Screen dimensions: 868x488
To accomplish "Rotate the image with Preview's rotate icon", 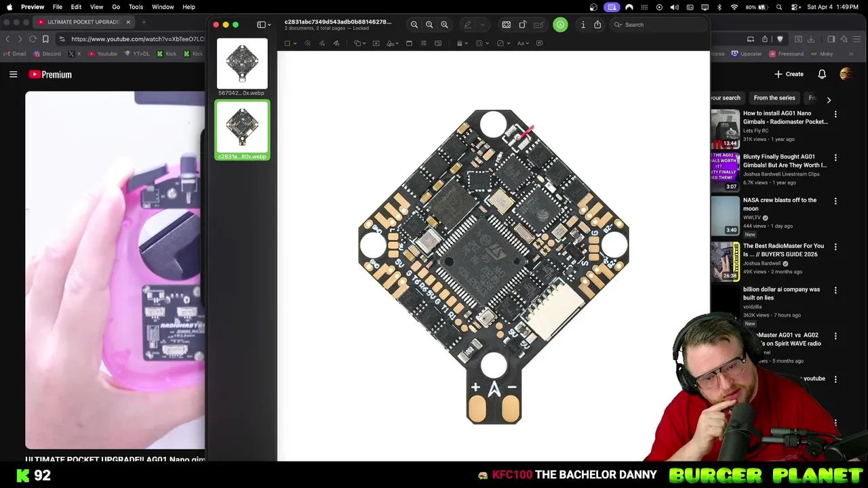I will [x=522, y=24].
